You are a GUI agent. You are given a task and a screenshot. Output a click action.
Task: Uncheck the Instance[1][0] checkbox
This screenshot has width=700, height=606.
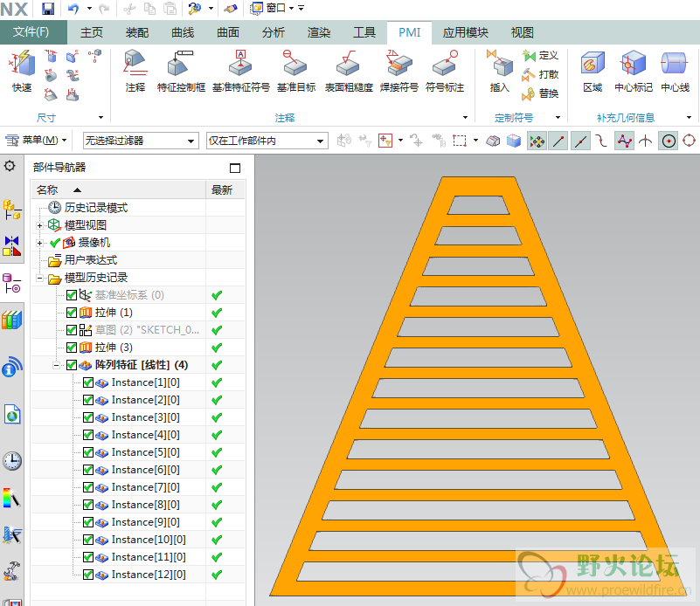[88, 382]
